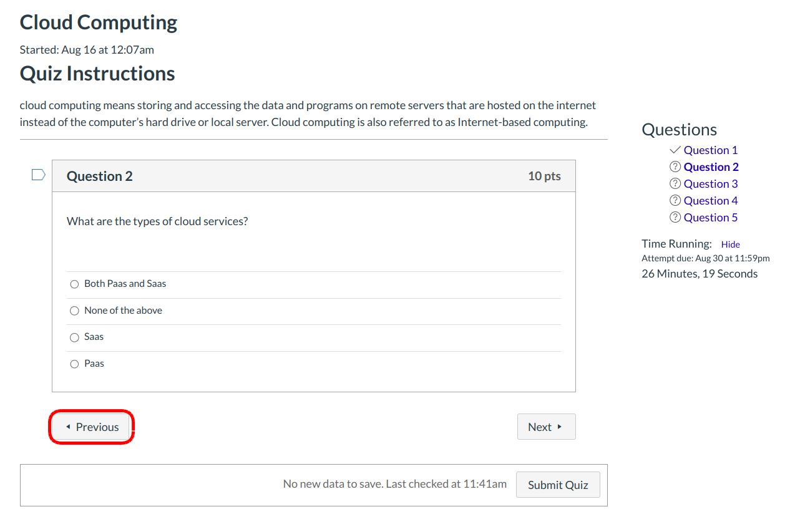Select the "Both Paas and Saas" radio option
The height and width of the screenshot is (532, 785).
coord(74,284)
